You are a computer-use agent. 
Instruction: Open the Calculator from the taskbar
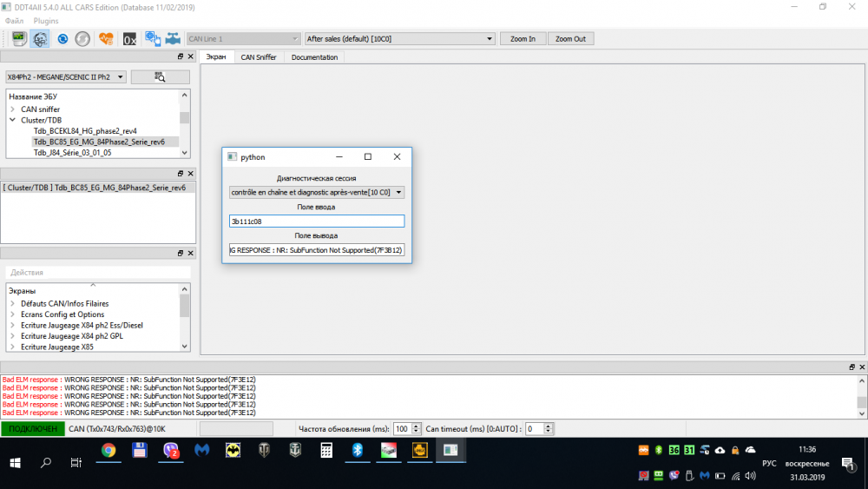point(326,450)
